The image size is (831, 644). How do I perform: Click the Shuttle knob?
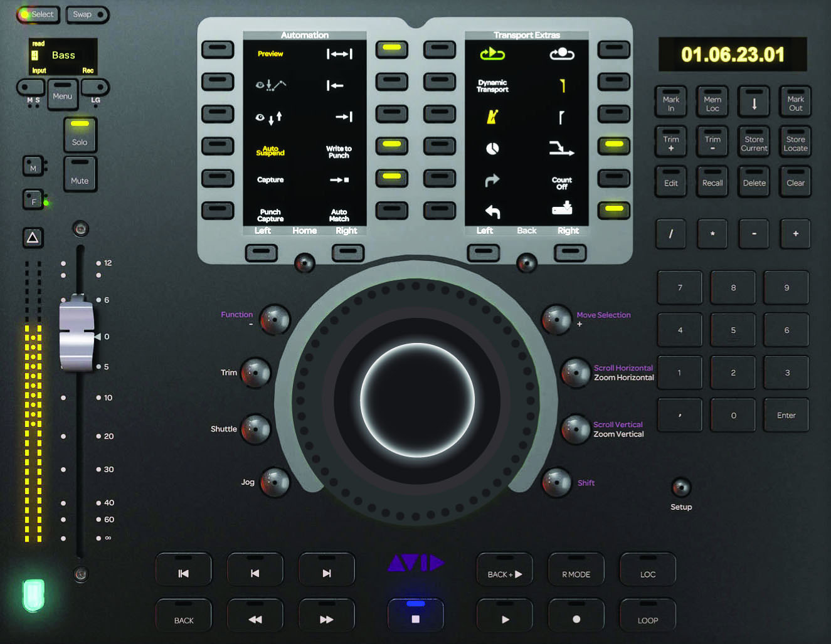coord(256,430)
